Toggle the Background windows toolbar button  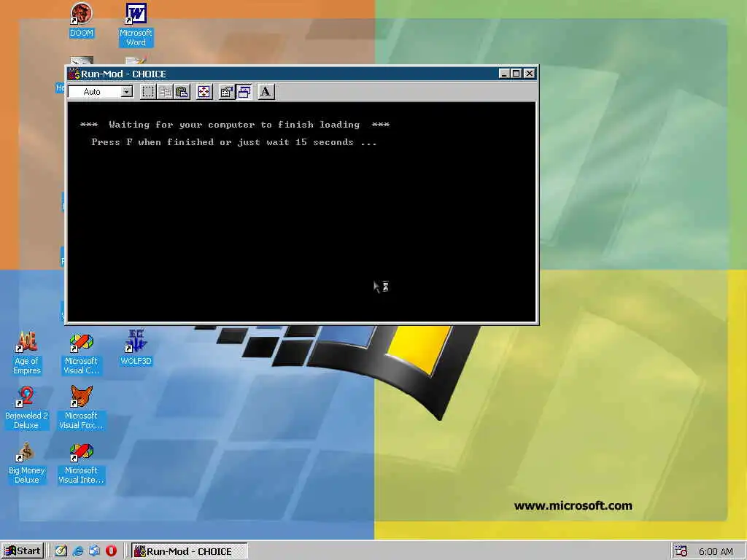point(244,91)
